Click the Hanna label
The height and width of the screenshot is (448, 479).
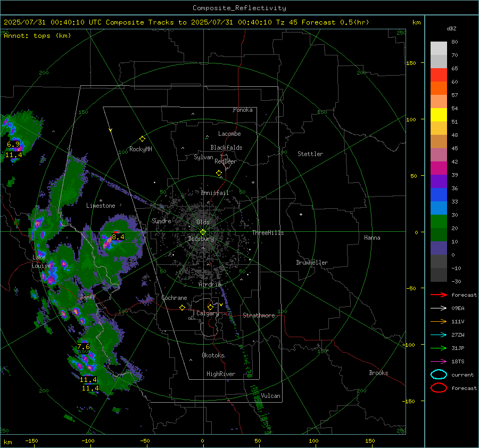(372, 238)
